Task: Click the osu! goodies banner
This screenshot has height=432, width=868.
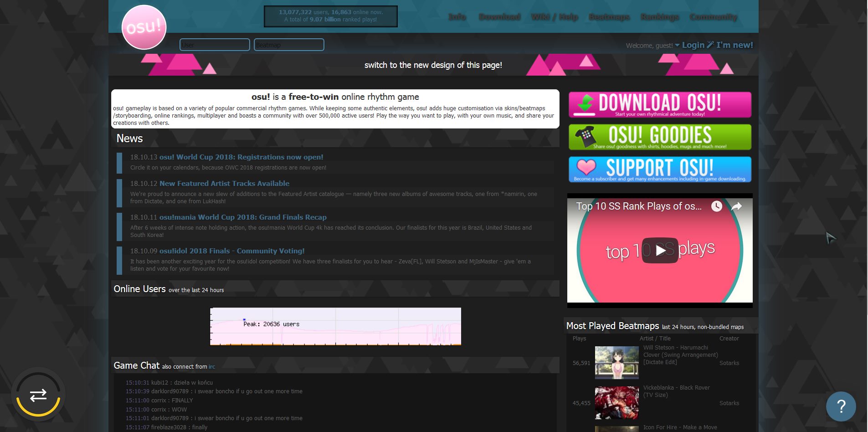Action: pos(659,137)
